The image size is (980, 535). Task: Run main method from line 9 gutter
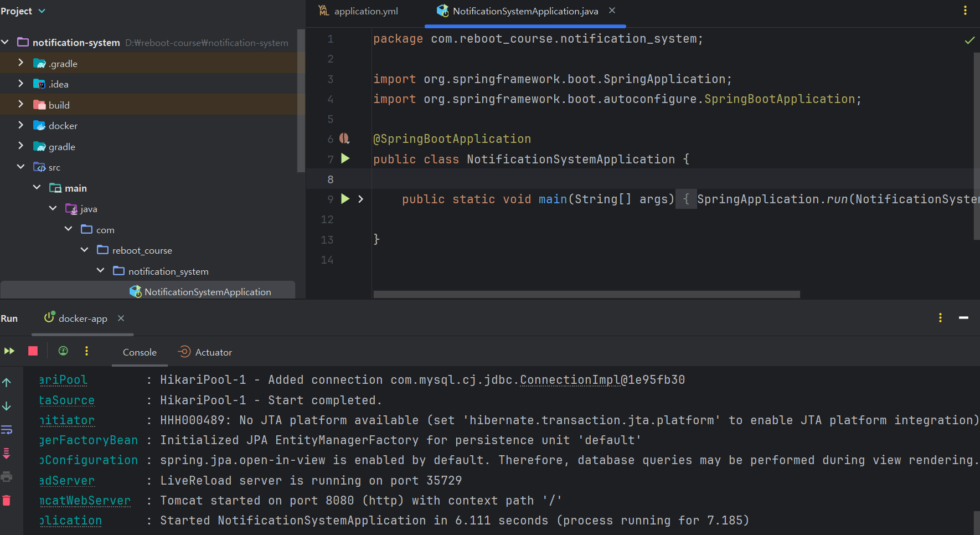(x=345, y=199)
